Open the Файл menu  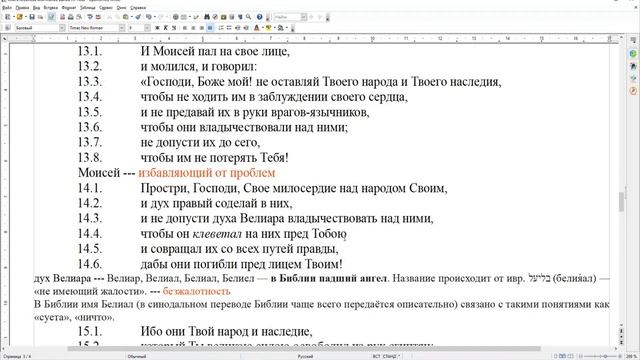(x=7, y=7)
